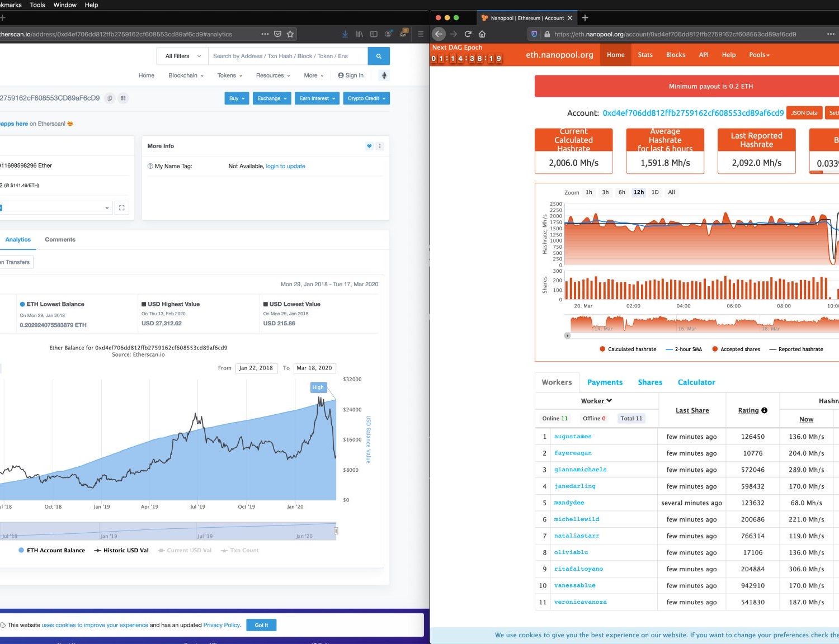Image resolution: width=839 pixels, height=644 pixels.
Task: Toggle Firefox sidebar icon
Action: click(374, 34)
